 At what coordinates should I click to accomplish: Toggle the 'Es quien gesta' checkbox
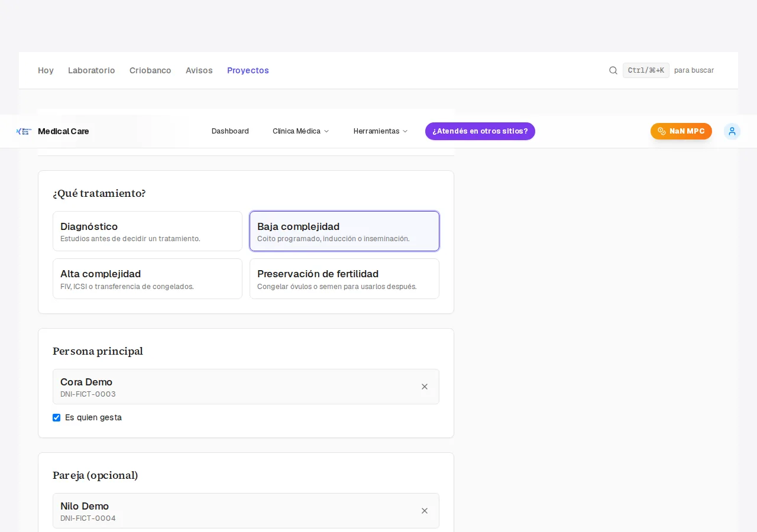click(x=57, y=417)
